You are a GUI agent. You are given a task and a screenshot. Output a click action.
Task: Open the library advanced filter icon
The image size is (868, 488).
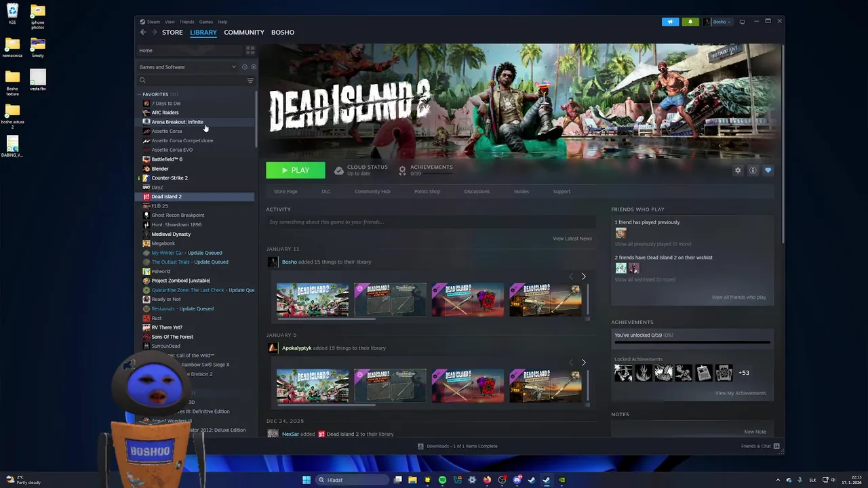coord(250,81)
